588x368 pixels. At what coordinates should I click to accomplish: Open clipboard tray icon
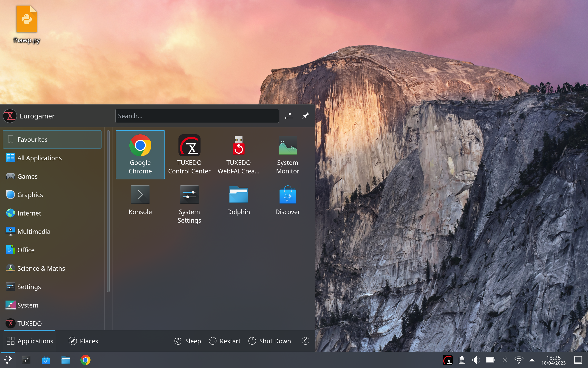point(462,360)
